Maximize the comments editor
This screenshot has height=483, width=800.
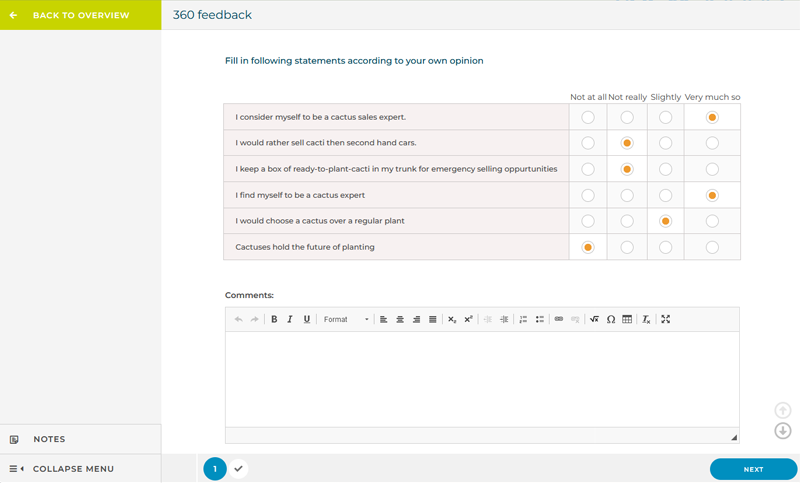[x=665, y=319]
